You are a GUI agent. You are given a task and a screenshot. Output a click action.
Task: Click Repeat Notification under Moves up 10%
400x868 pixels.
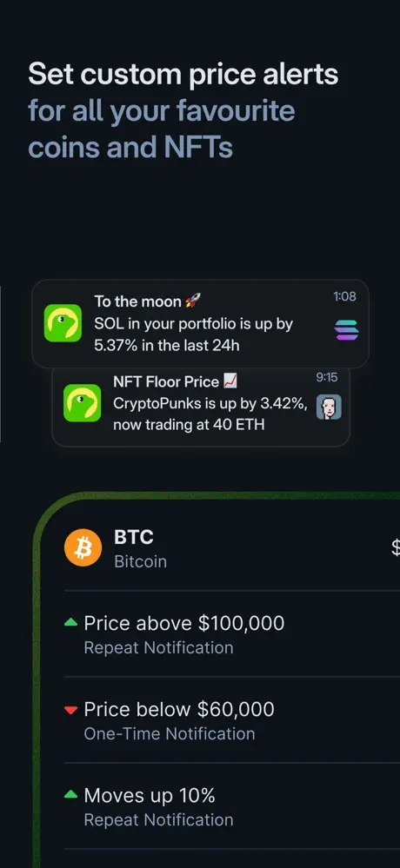coord(158,820)
